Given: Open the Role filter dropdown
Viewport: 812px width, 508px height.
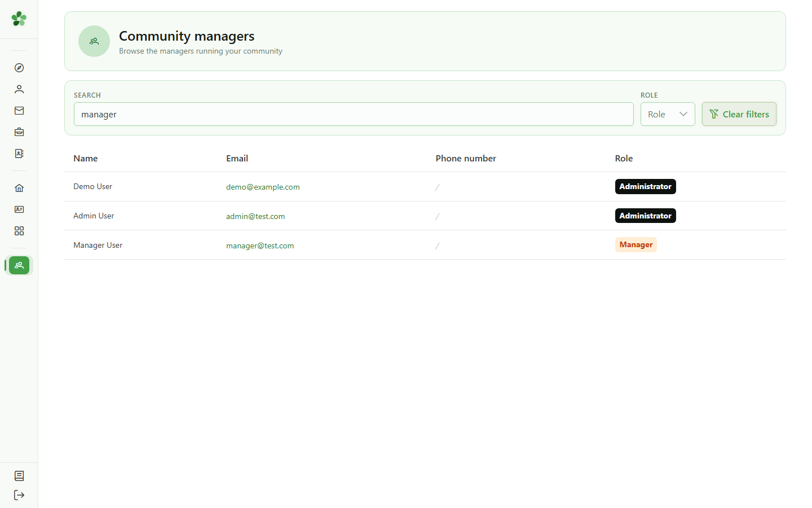Looking at the screenshot, I should 668,114.
